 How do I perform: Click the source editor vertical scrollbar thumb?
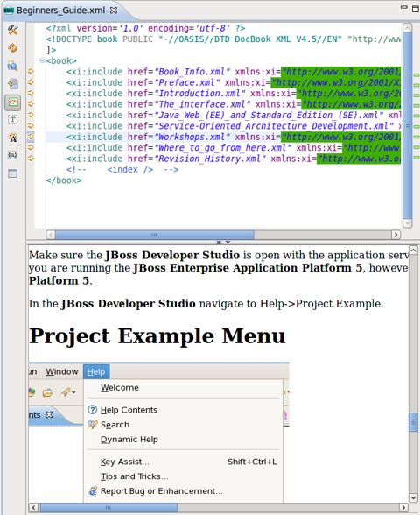point(407,125)
